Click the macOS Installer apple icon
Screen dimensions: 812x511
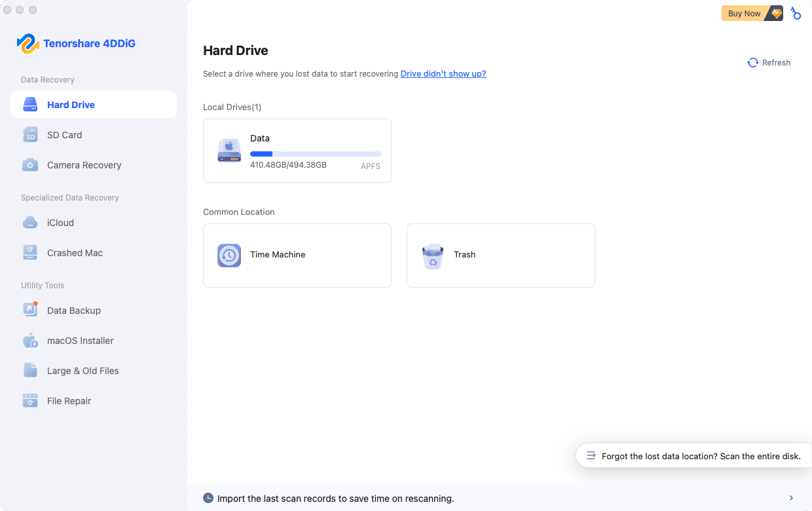point(31,341)
